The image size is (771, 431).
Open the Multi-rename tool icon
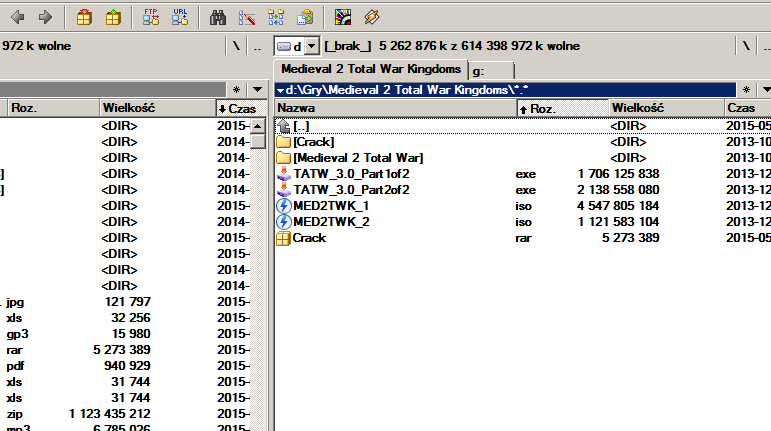click(x=247, y=17)
